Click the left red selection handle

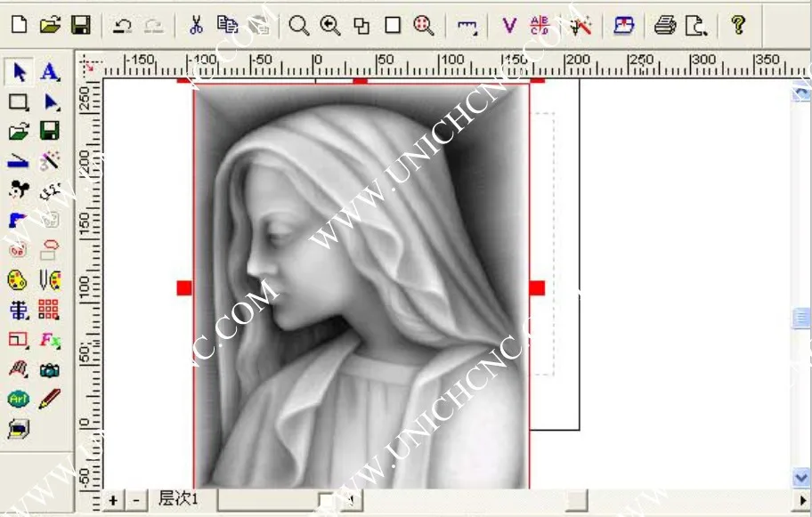[184, 287]
